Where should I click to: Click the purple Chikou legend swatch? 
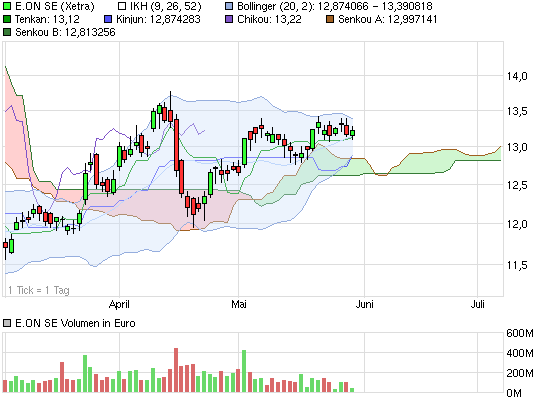click(x=229, y=19)
